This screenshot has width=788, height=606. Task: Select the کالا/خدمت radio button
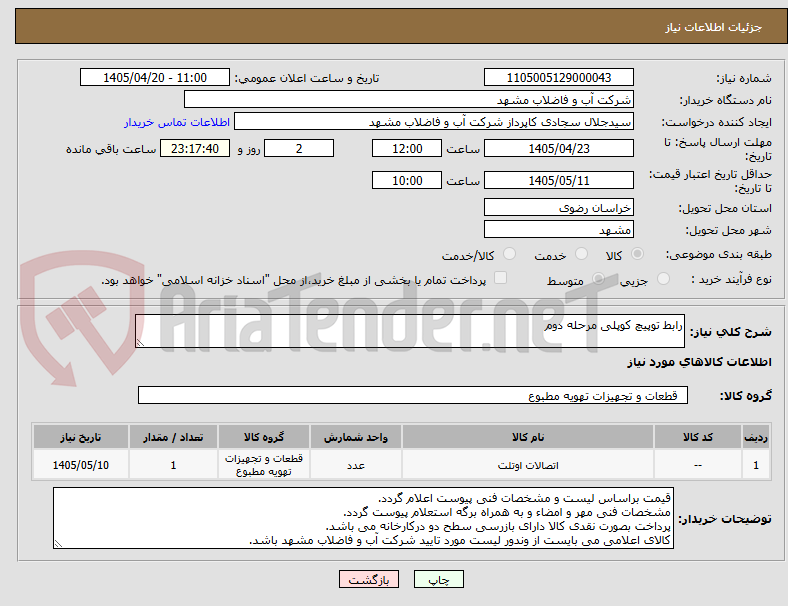(510, 254)
